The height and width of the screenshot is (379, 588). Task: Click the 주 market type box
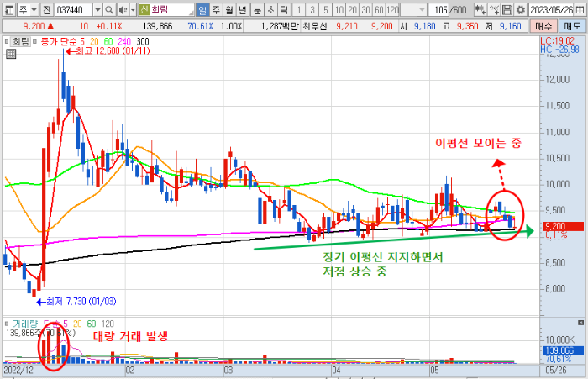tap(24, 9)
